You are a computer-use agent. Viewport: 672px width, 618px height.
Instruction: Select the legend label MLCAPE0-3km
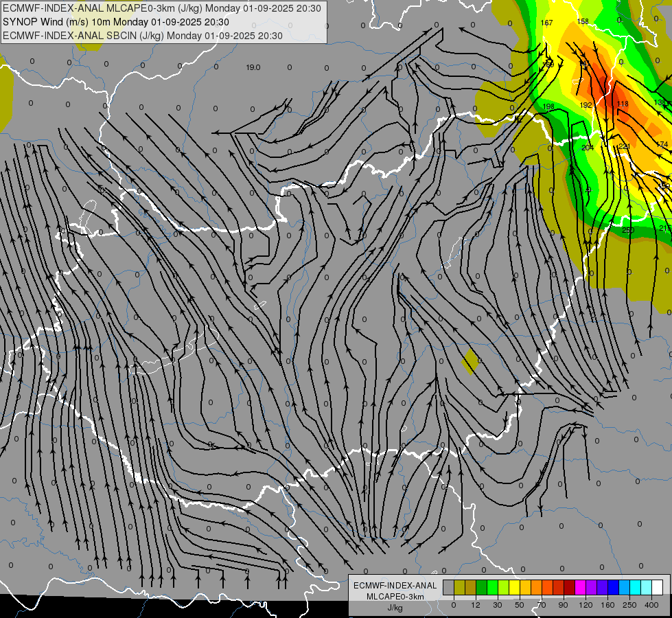click(395, 597)
